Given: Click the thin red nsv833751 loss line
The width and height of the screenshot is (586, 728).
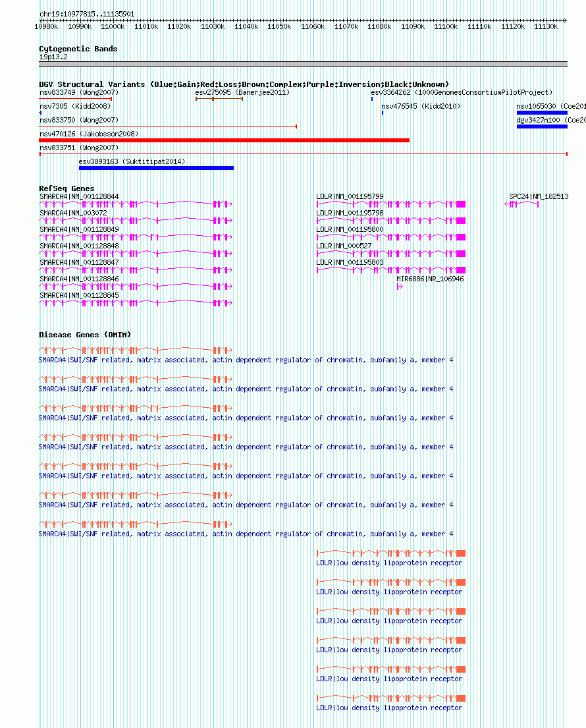Looking at the screenshot, I should 304,154.
